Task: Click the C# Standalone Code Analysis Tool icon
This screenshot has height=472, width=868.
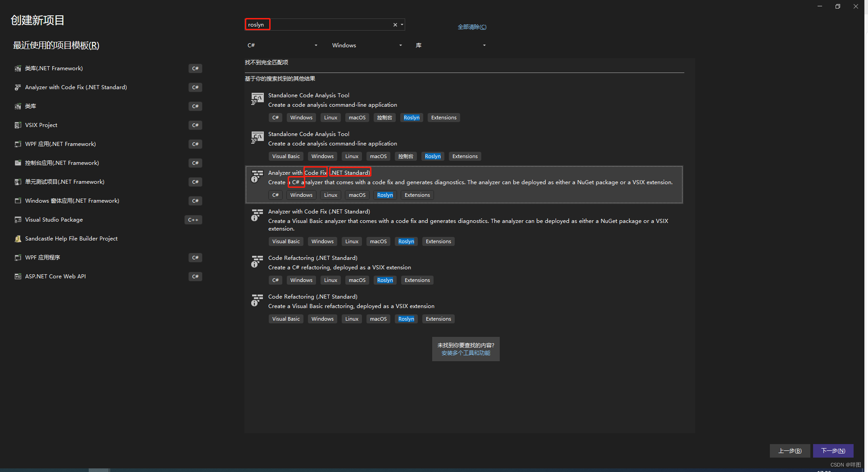Action: pyautogui.click(x=257, y=99)
